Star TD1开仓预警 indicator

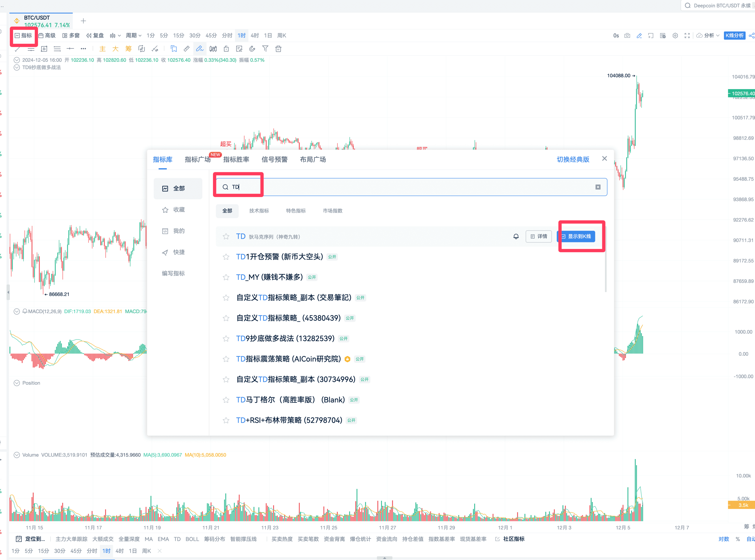pos(226,257)
